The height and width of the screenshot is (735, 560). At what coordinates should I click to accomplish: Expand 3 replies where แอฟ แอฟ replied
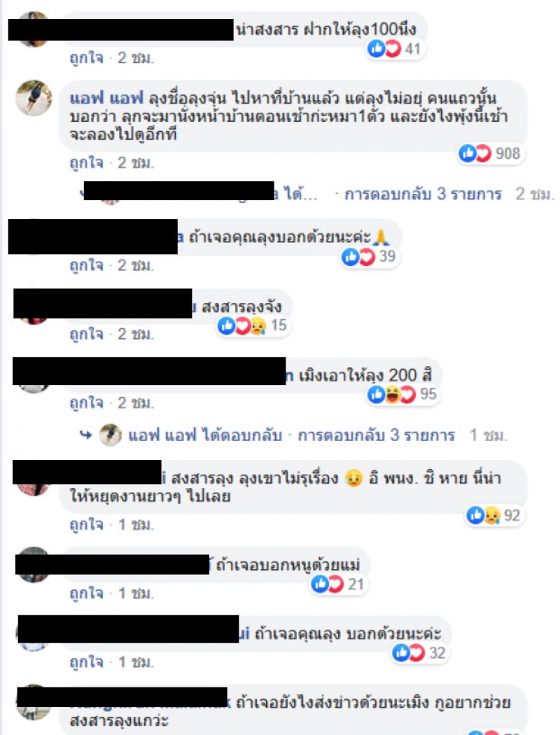coord(376,435)
